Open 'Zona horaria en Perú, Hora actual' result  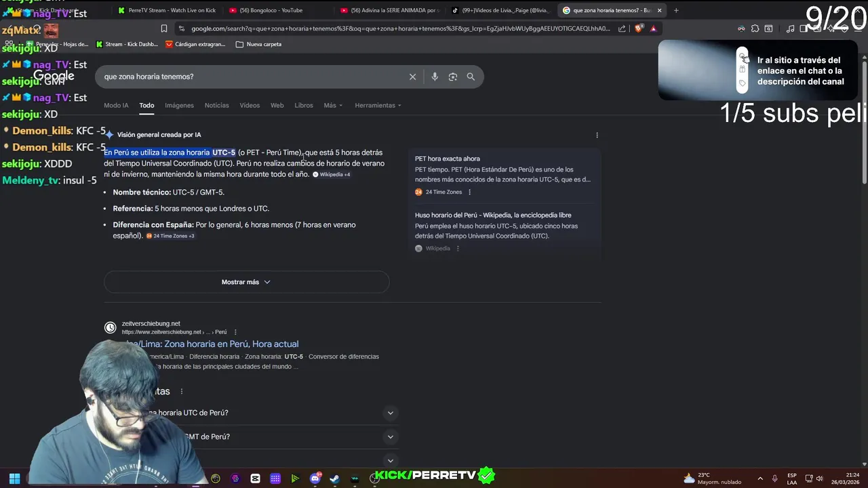[210, 344]
